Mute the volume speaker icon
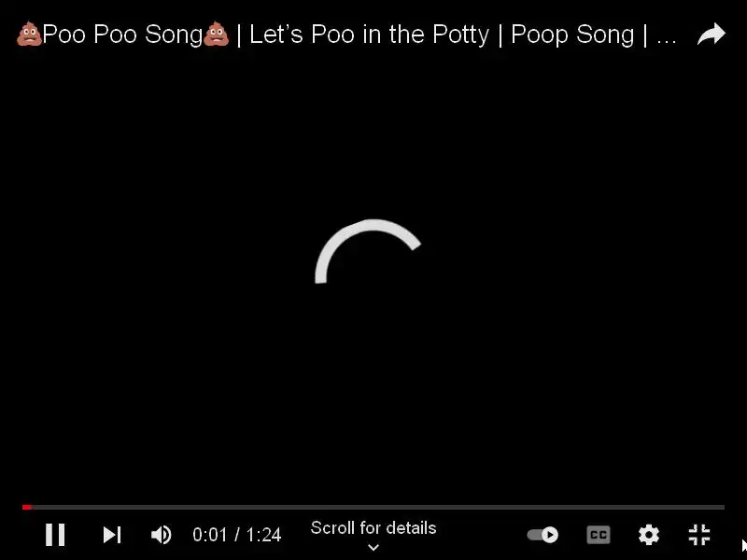 click(x=161, y=534)
